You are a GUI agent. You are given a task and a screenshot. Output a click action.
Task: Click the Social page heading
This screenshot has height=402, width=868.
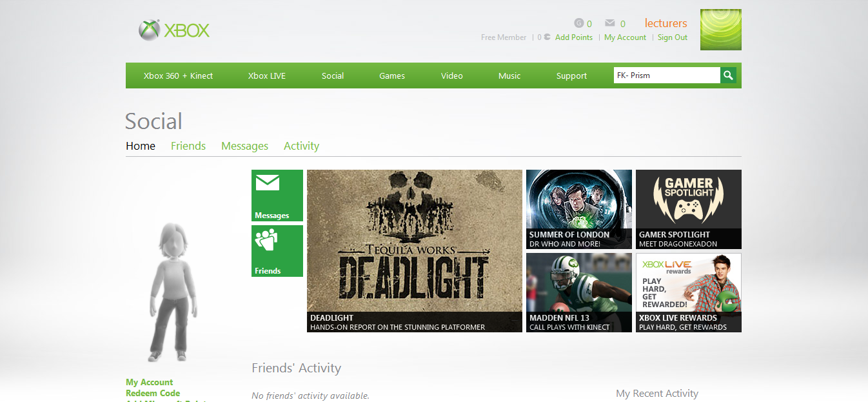[153, 121]
